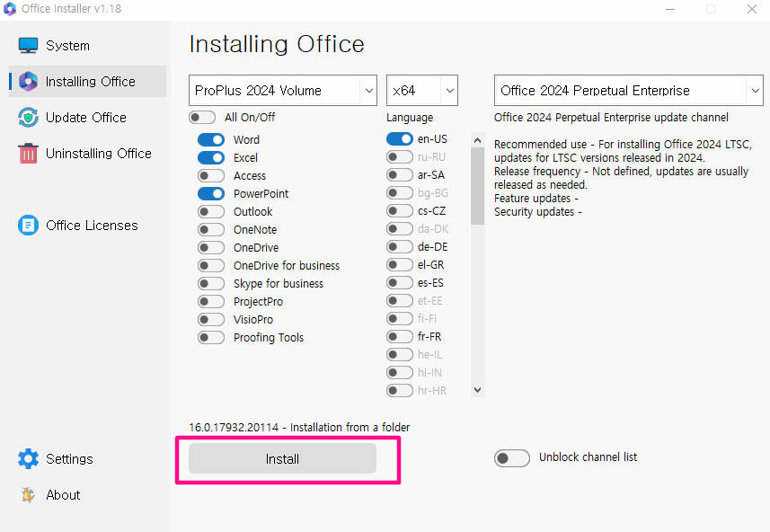The height and width of the screenshot is (532, 770).
Task: Open the x64 architecture dropdown
Action: 422,91
